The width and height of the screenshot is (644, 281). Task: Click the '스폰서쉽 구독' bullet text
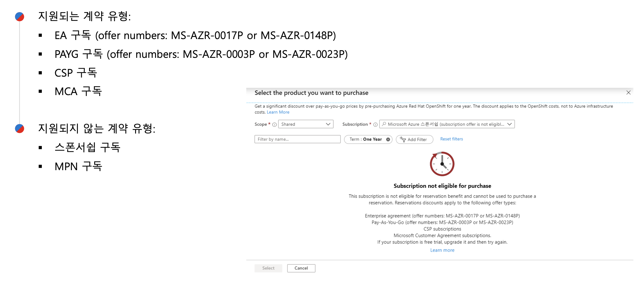(88, 147)
